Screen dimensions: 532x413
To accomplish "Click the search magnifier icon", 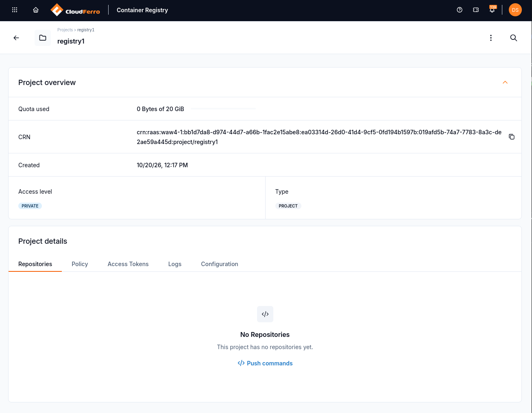I will pyautogui.click(x=514, y=38).
